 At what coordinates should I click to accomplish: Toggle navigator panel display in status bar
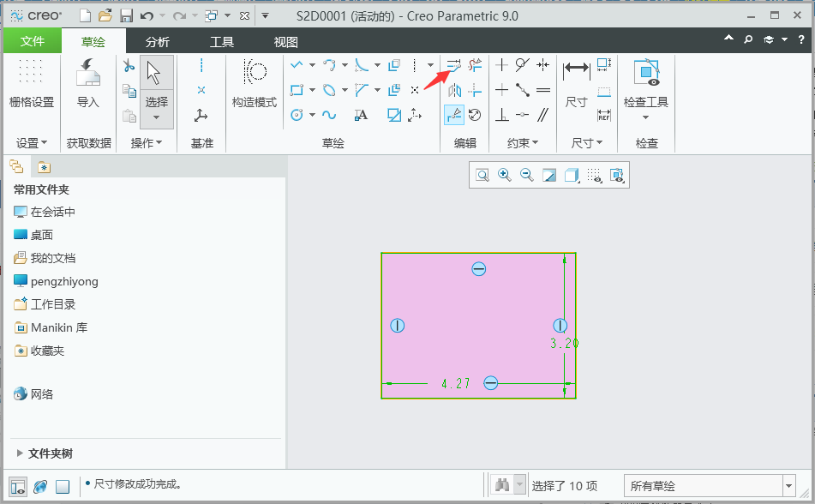18,486
